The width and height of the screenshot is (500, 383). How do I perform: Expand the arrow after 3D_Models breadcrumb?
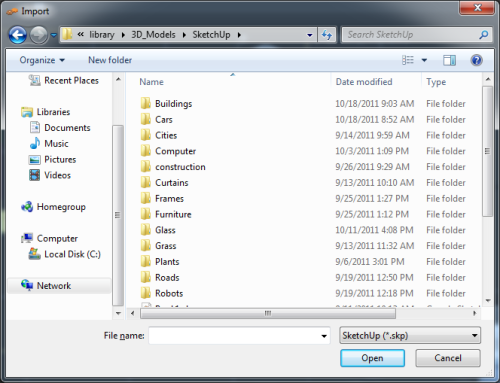[184, 35]
